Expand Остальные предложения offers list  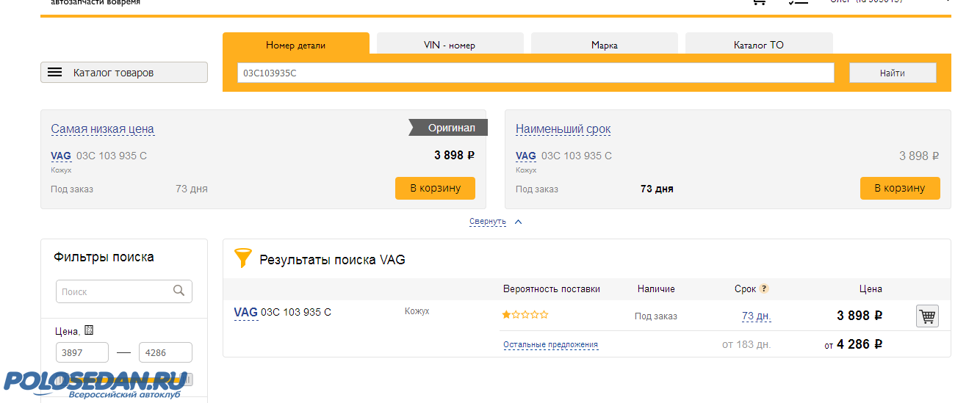coord(550,344)
